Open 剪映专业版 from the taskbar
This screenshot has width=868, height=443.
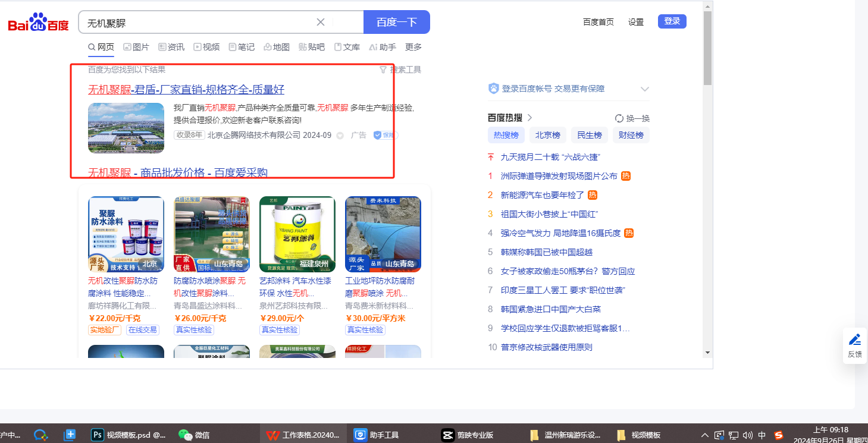(468, 435)
